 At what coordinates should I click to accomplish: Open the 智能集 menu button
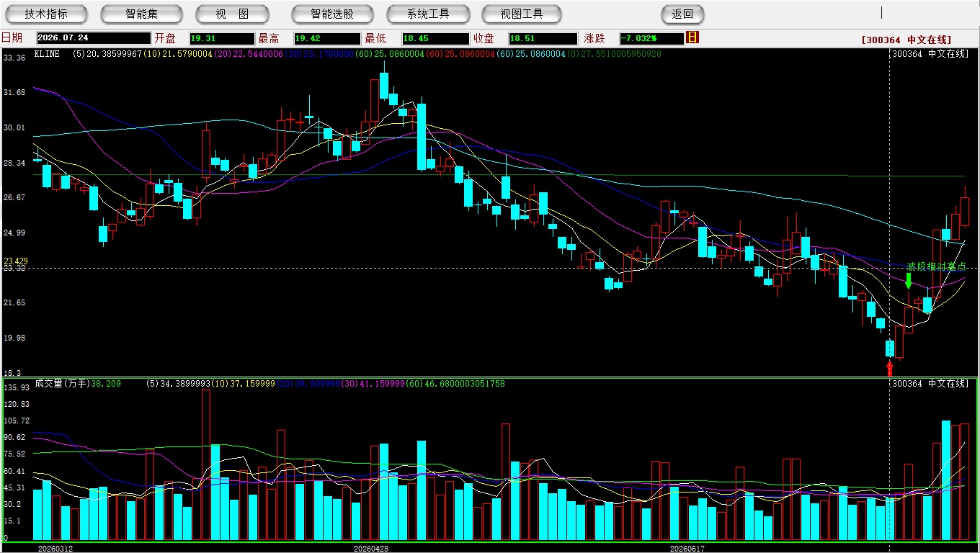click(141, 14)
